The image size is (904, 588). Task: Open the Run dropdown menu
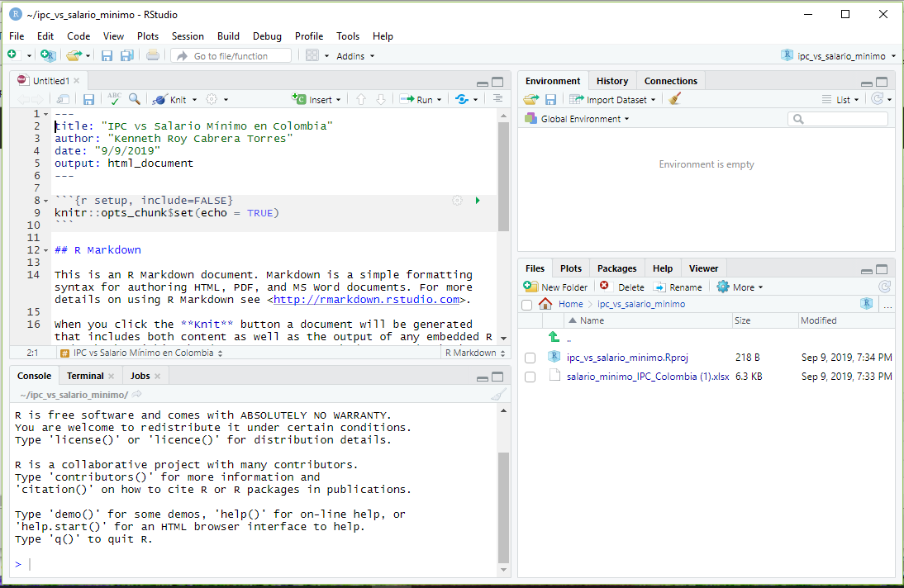click(440, 100)
